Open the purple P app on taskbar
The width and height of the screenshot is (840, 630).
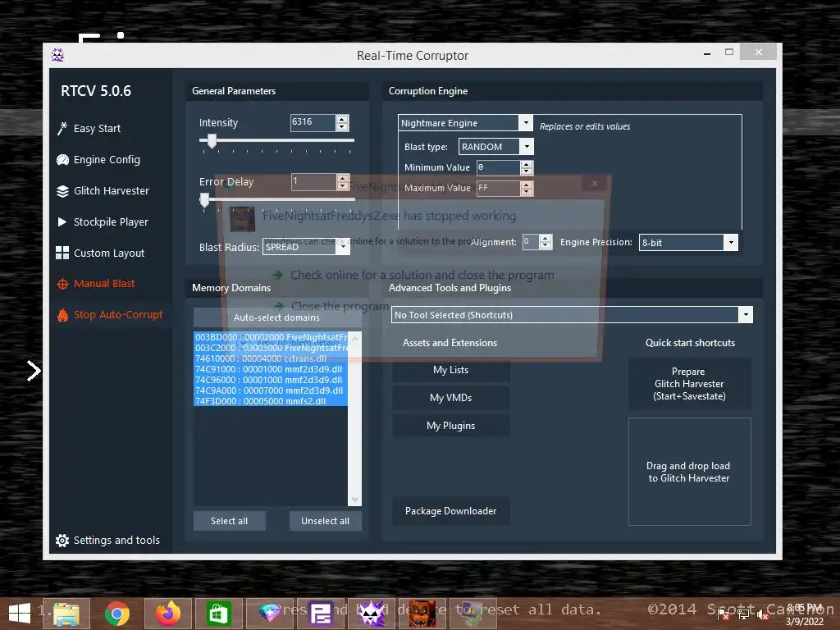tap(321, 614)
